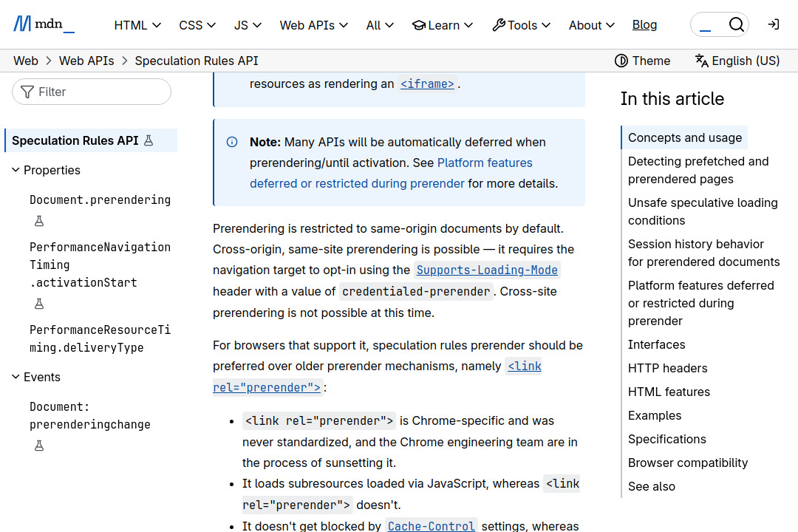Screen dimensions: 798x532
Task: Follow the Cache-Control link
Action: [x=431, y=525]
